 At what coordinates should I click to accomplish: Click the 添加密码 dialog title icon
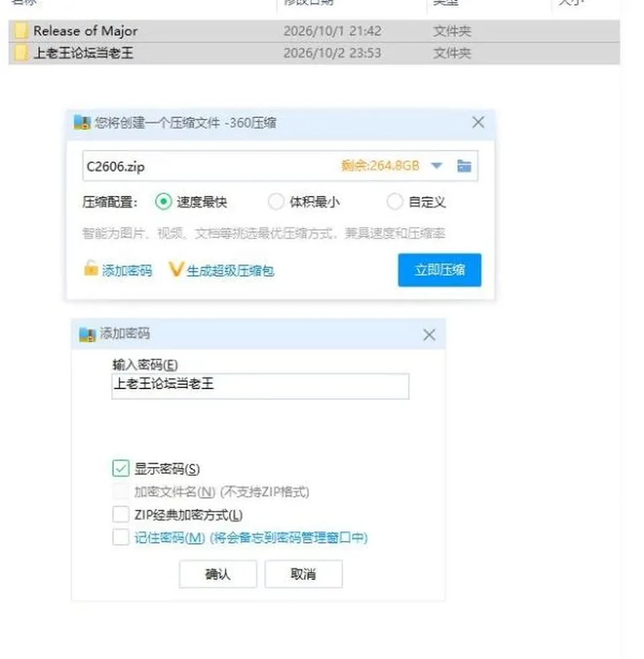(x=87, y=335)
